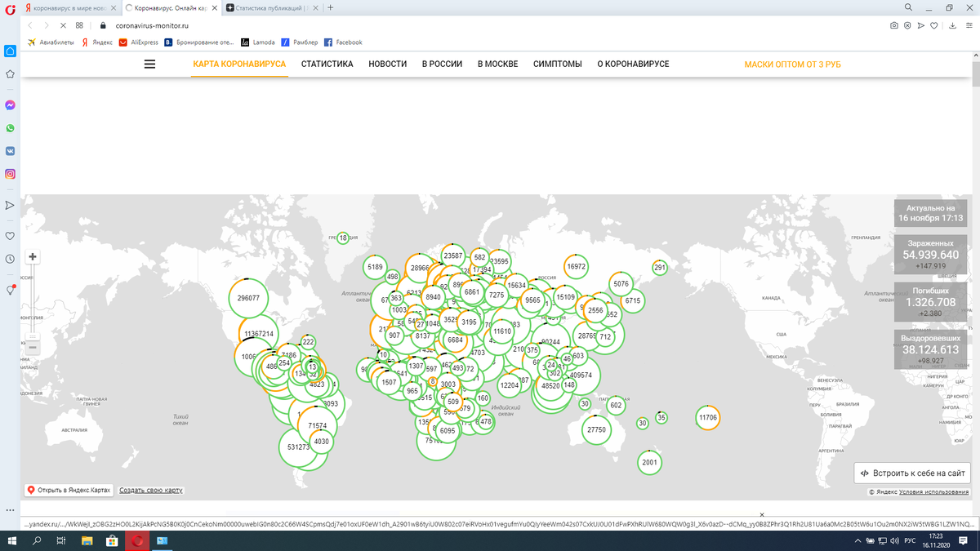Viewport: 980px width, 551px height.
Task: Open VK in the sidebar
Action: click(11, 151)
